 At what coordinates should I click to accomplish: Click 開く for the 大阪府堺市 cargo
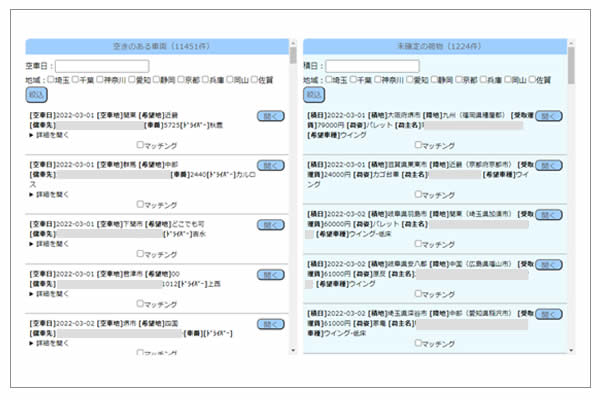549,116
